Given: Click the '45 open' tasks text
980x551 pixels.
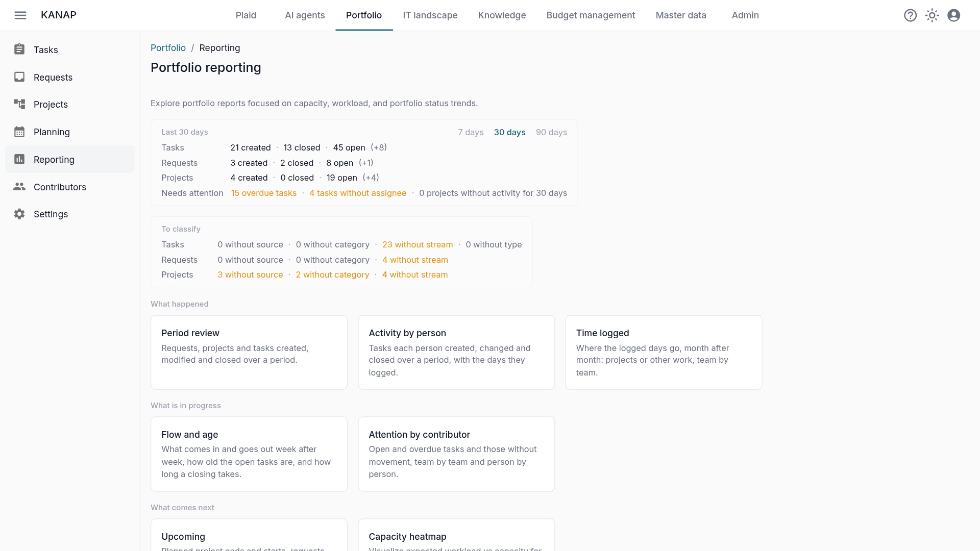Looking at the screenshot, I should pos(349,147).
